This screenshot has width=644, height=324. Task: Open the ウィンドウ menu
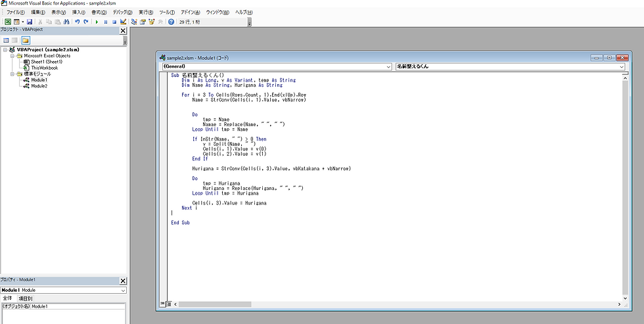point(218,12)
